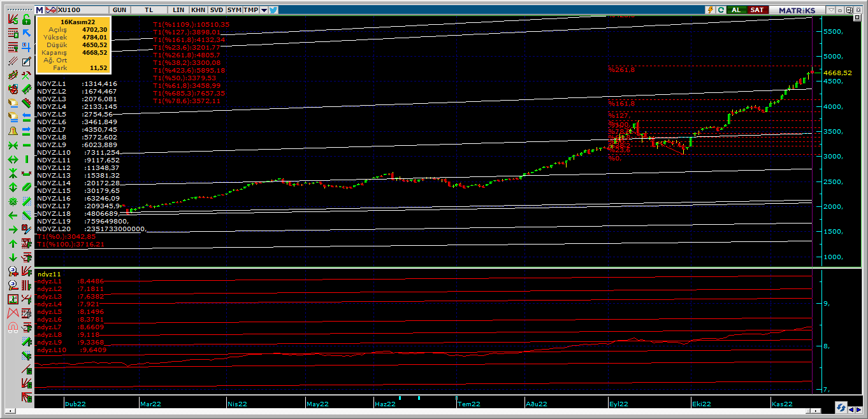Click the orange lightning bolt icon
This screenshot has width=868, height=419.
[x=710, y=10]
